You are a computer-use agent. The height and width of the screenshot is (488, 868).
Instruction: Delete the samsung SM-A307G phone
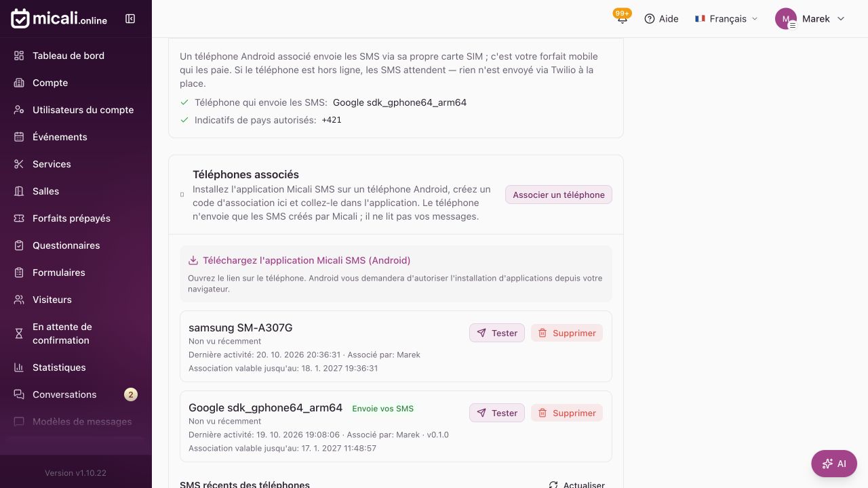567,333
